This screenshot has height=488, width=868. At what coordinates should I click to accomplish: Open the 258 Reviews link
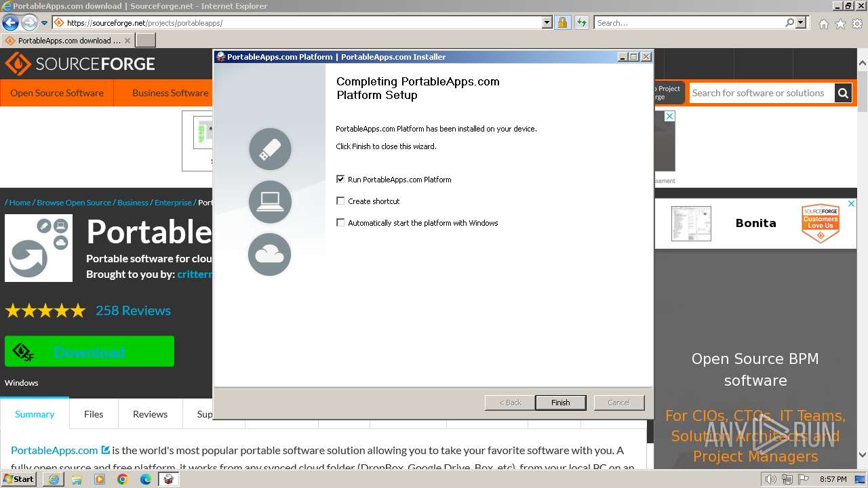133,310
